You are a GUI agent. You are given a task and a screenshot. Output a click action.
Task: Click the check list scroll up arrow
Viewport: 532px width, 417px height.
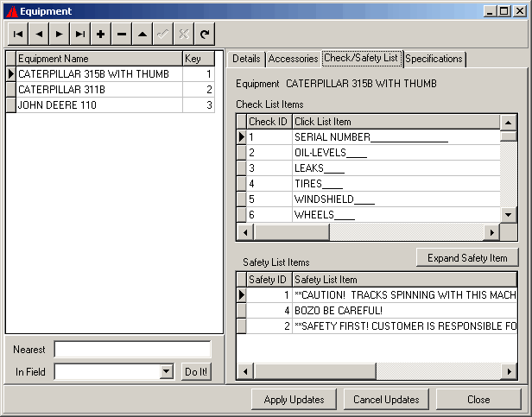click(508, 123)
